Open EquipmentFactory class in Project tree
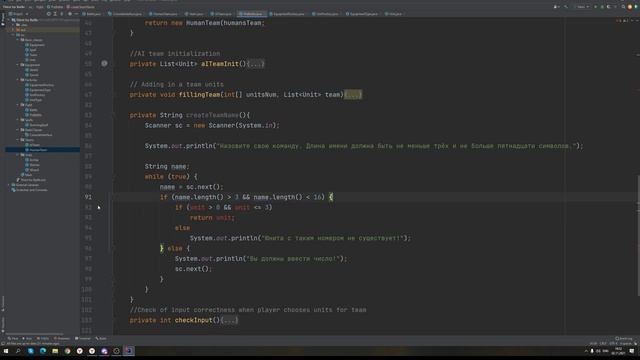Viewport: 640px width, 360px height. (41, 85)
